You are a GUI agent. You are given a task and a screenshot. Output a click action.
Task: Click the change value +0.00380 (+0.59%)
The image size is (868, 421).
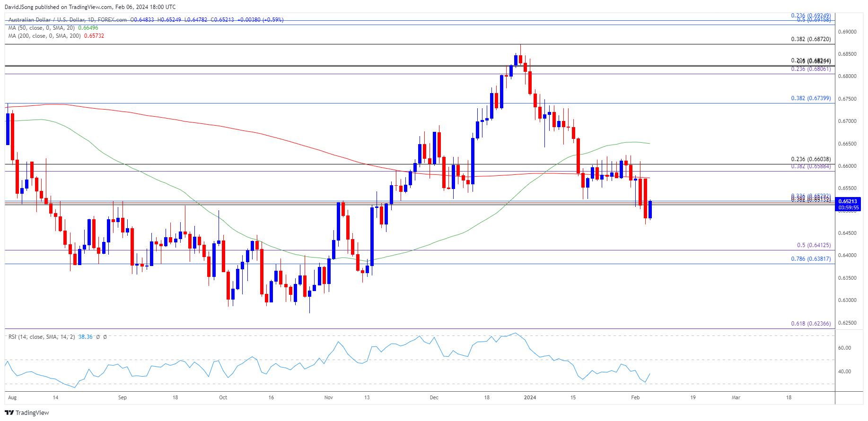point(261,20)
